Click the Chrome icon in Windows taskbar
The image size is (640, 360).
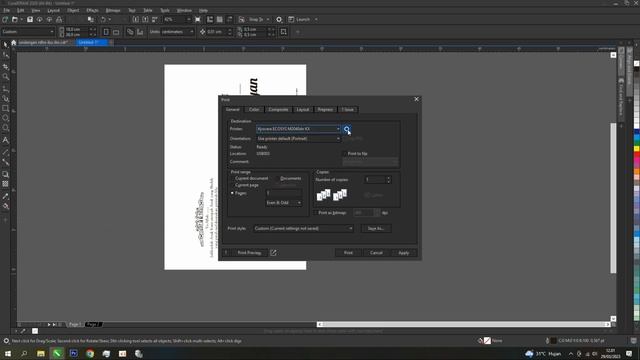90,353
